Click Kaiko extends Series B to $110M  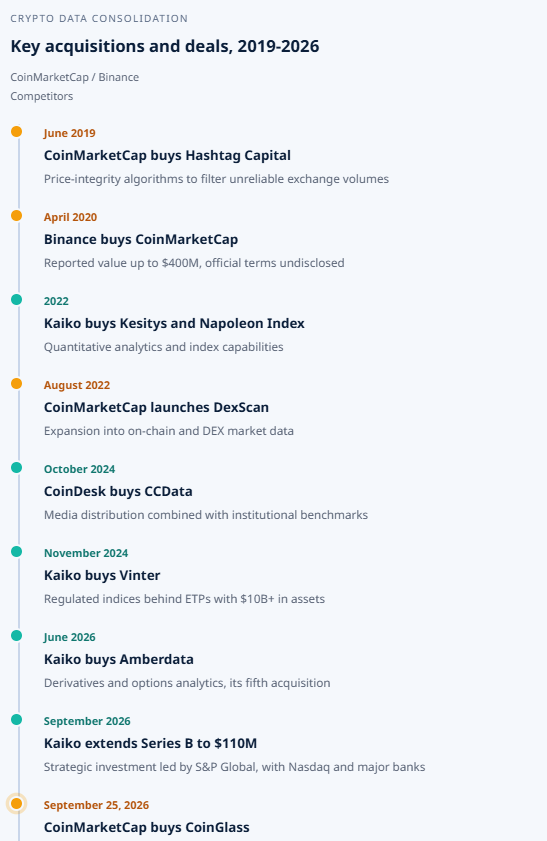pos(151,743)
